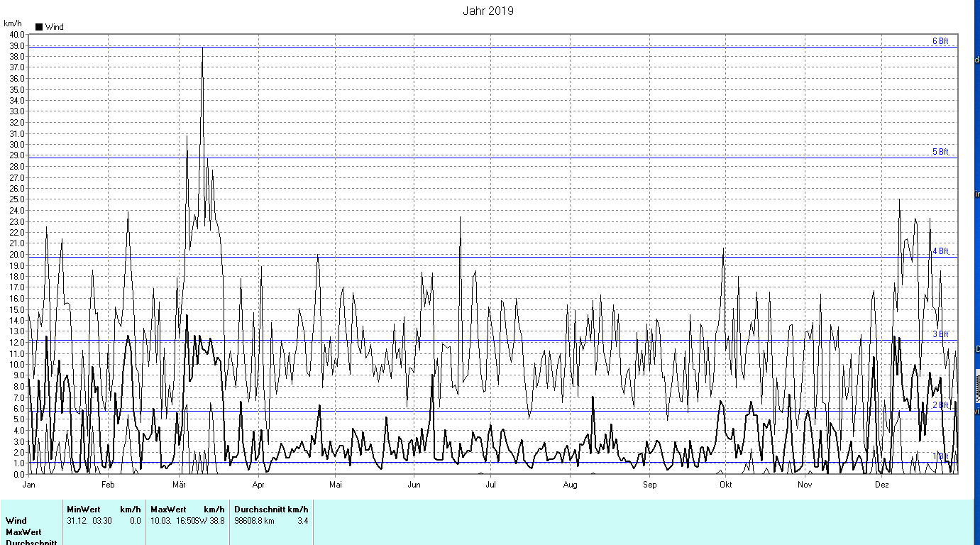This screenshot has width=980, height=545.
Task: Select the total distance '98608.8 km'
Action: 254,521
